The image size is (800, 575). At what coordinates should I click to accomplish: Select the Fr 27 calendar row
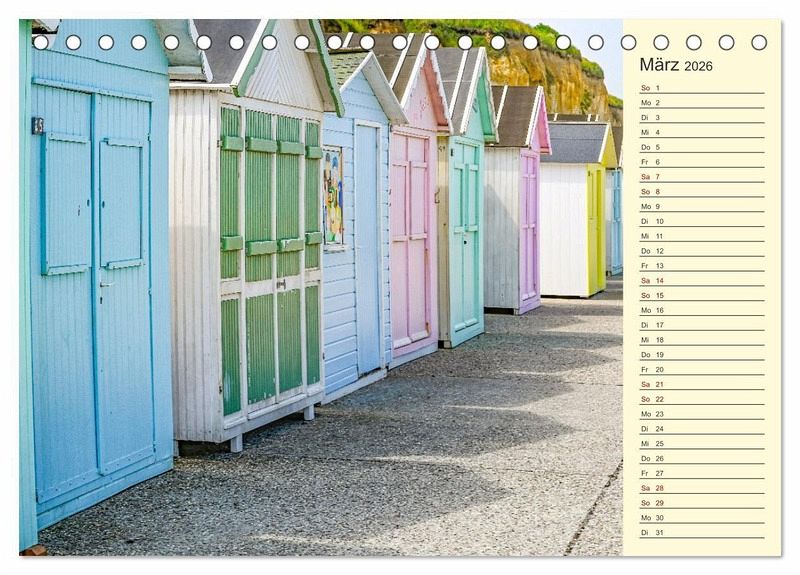702,472
